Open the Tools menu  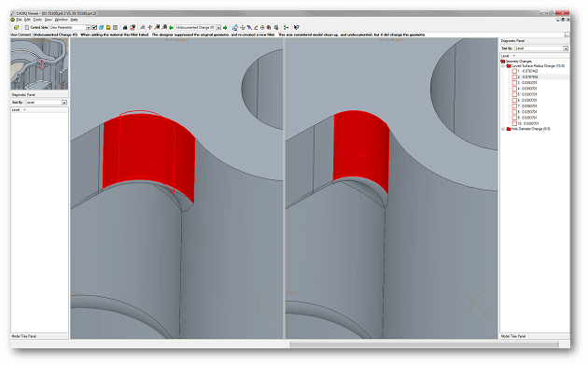click(x=37, y=20)
